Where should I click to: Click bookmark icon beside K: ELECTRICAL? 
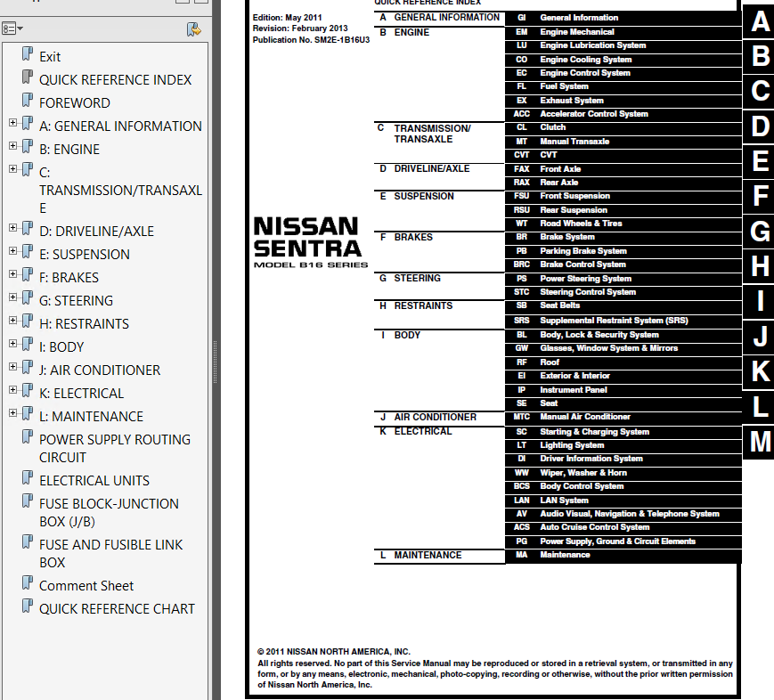[x=28, y=391]
